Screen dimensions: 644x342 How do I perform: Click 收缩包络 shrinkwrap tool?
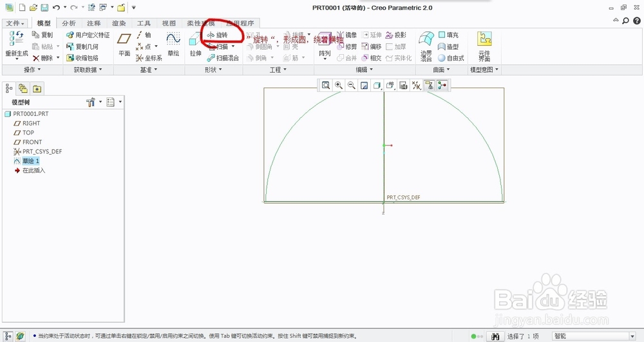point(82,58)
